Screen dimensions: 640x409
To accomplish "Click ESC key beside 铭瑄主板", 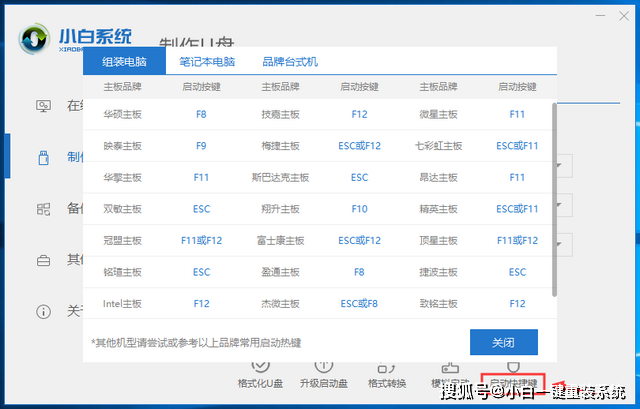I will (x=202, y=272).
